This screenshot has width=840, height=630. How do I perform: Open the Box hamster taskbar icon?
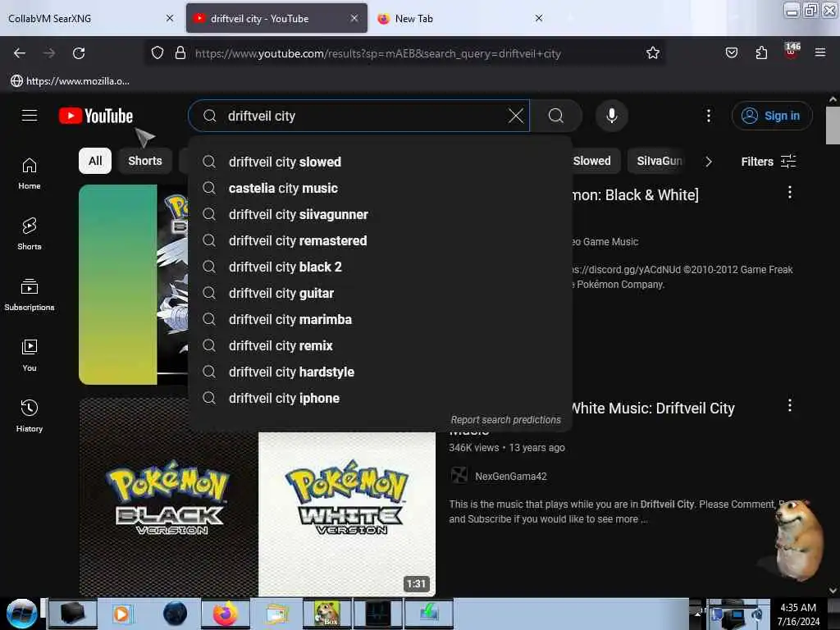pos(326,614)
